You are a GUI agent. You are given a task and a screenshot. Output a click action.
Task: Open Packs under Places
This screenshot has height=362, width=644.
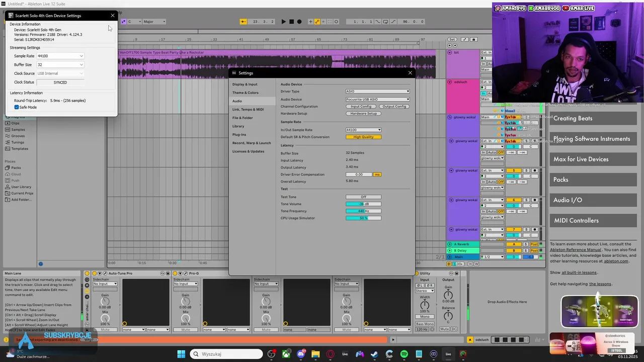16,168
